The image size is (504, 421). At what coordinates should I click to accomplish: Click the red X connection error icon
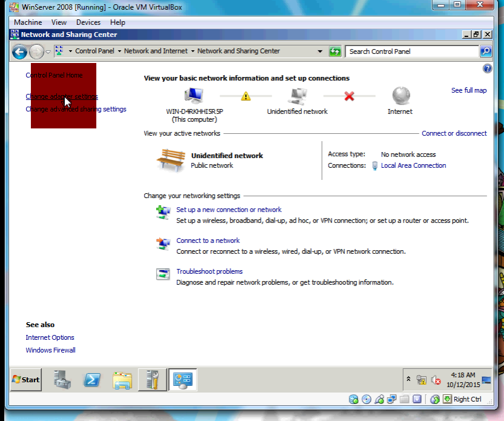tap(349, 96)
